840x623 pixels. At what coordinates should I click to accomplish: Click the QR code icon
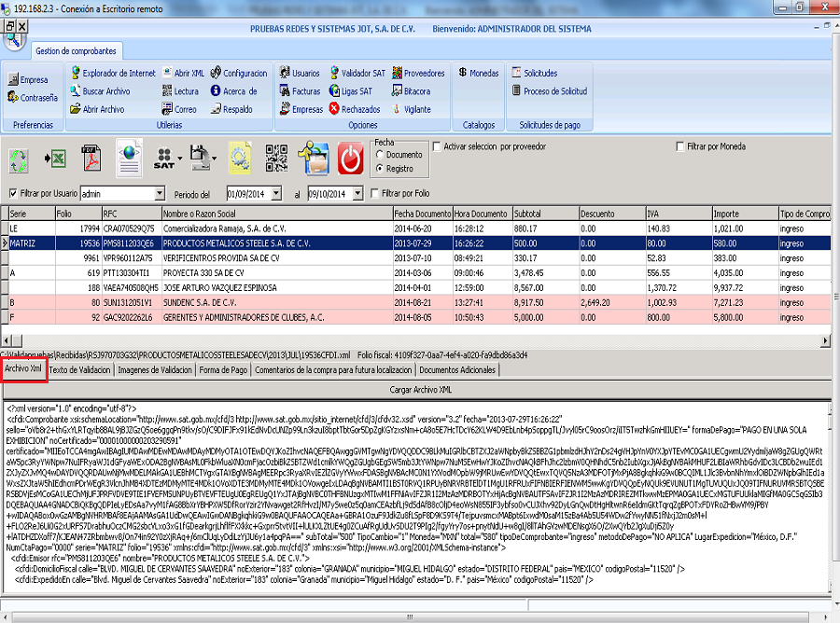277,158
